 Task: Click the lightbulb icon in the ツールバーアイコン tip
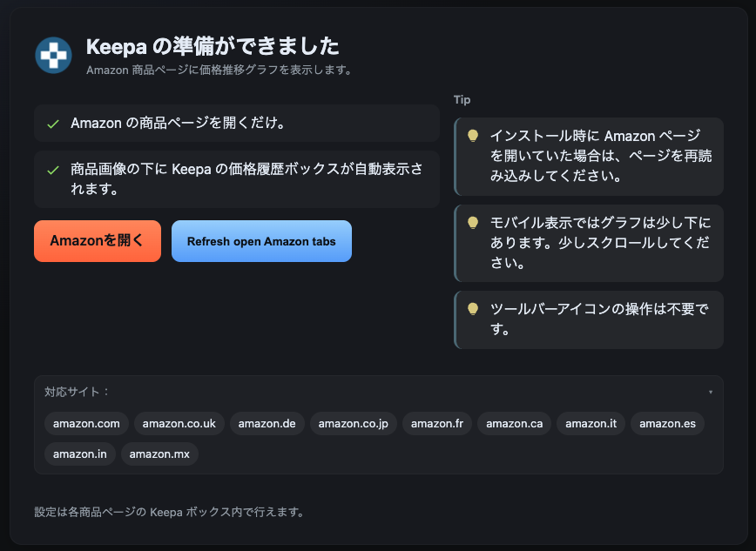coord(473,309)
